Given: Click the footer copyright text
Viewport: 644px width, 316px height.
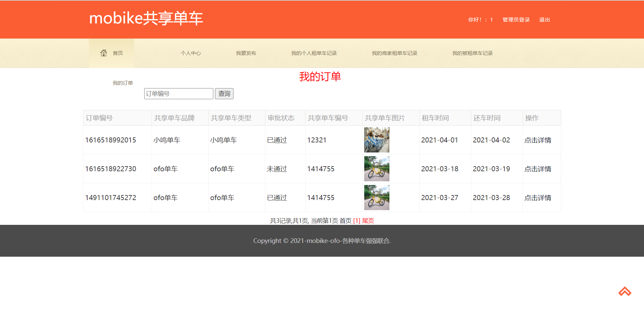Looking at the screenshot, I should click(x=322, y=241).
